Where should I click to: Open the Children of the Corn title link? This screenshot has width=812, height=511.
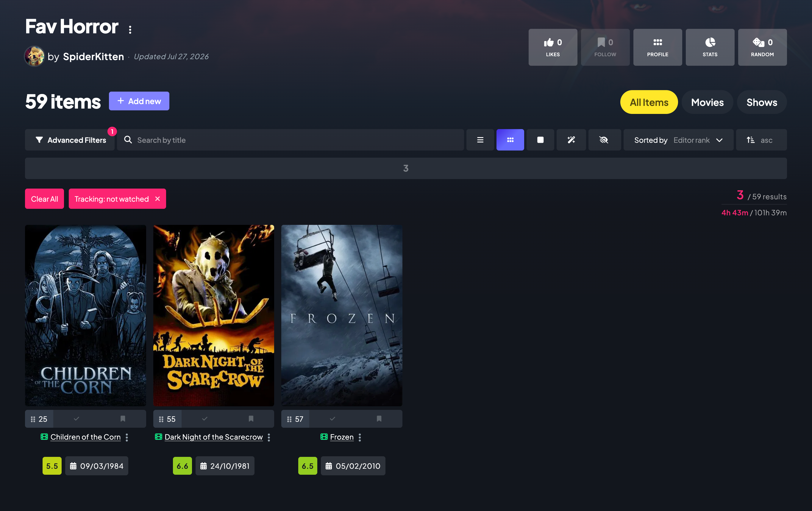pos(86,437)
